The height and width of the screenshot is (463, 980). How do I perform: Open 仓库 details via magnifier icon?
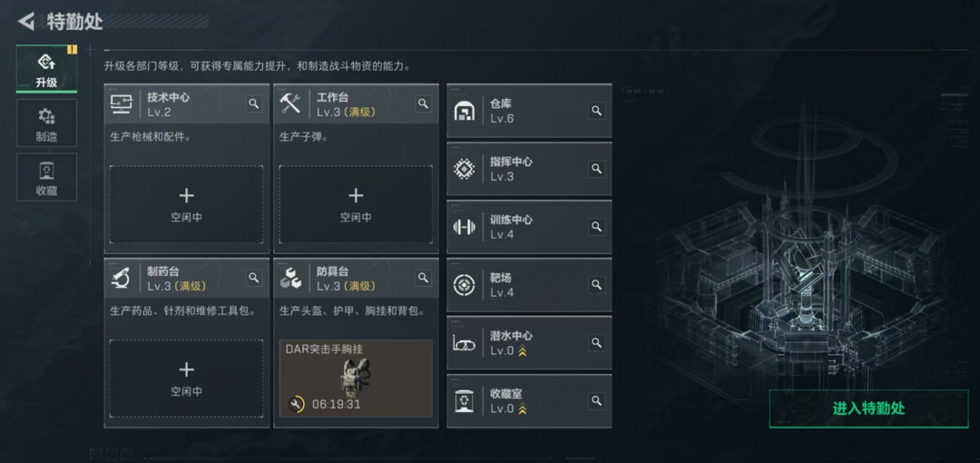point(597,111)
